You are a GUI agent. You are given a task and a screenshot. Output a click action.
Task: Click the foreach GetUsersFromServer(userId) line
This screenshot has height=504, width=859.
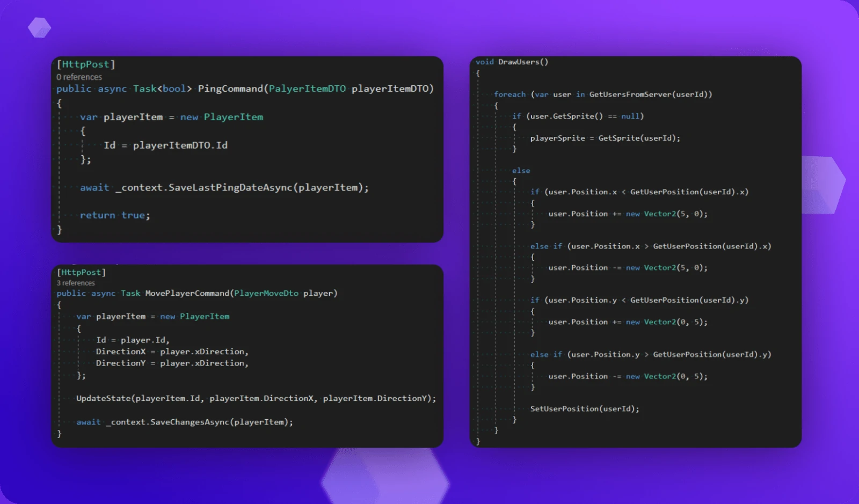[603, 94]
